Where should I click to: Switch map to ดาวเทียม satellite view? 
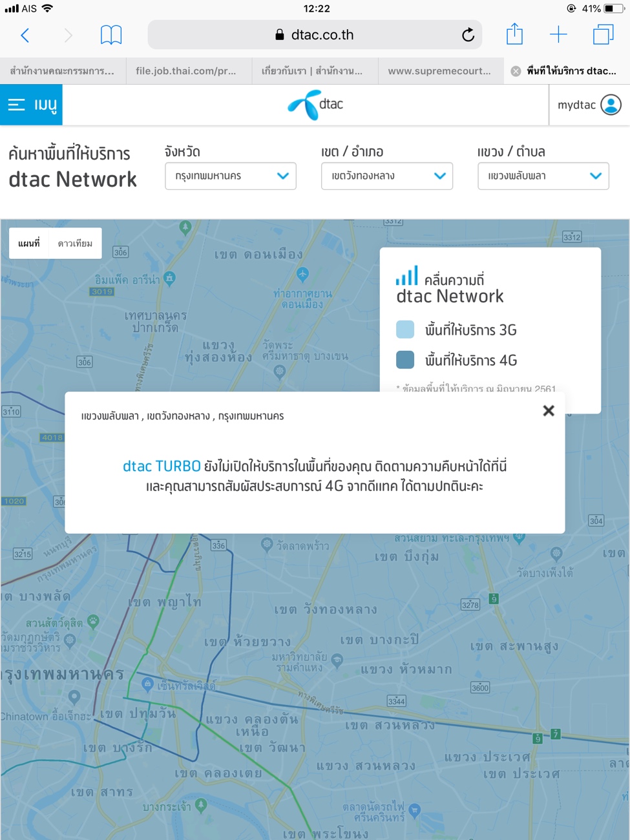[x=75, y=244]
